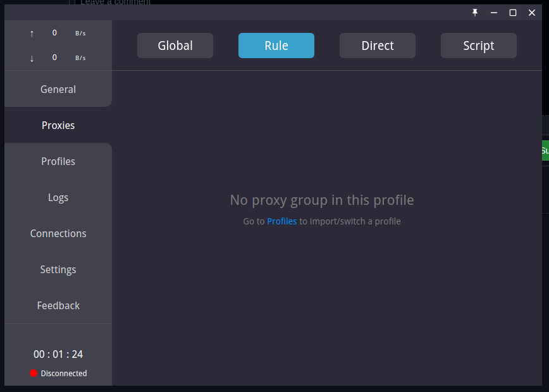Switch proxy mode to Global

175,45
